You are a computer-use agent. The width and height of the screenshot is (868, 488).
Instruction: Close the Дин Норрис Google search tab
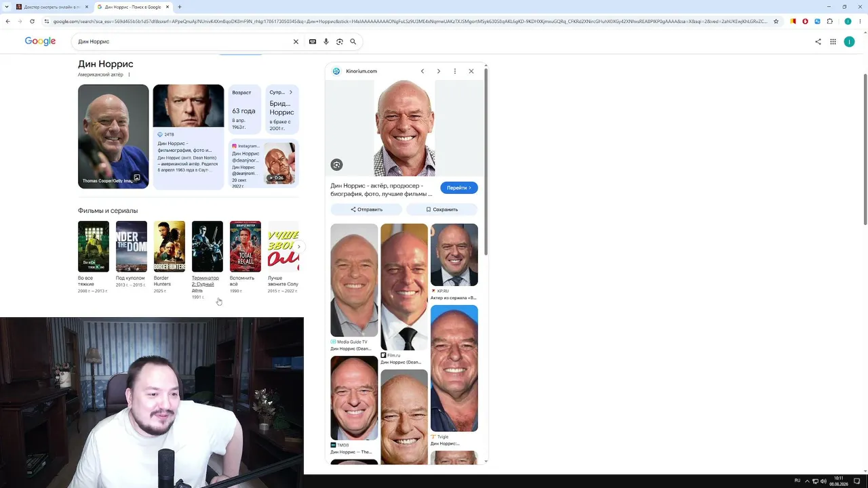pos(167,7)
